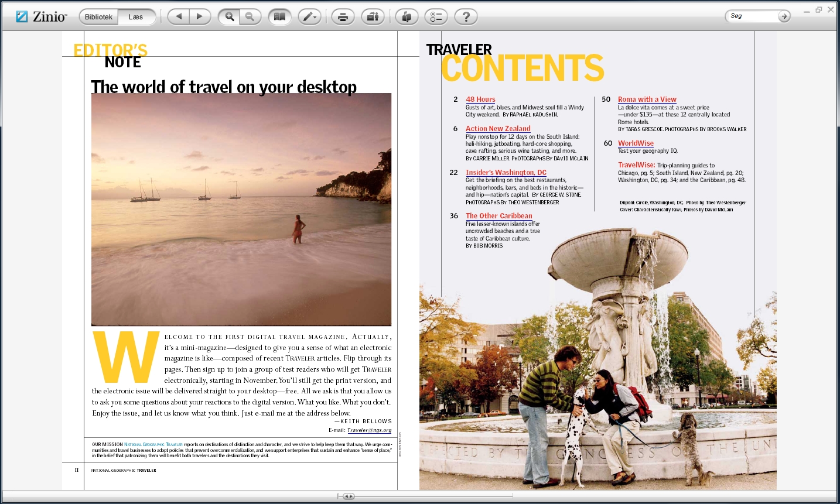The width and height of the screenshot is (840, 504).
Task: Click the mailbox subscription icon
Action: point(407,17)
